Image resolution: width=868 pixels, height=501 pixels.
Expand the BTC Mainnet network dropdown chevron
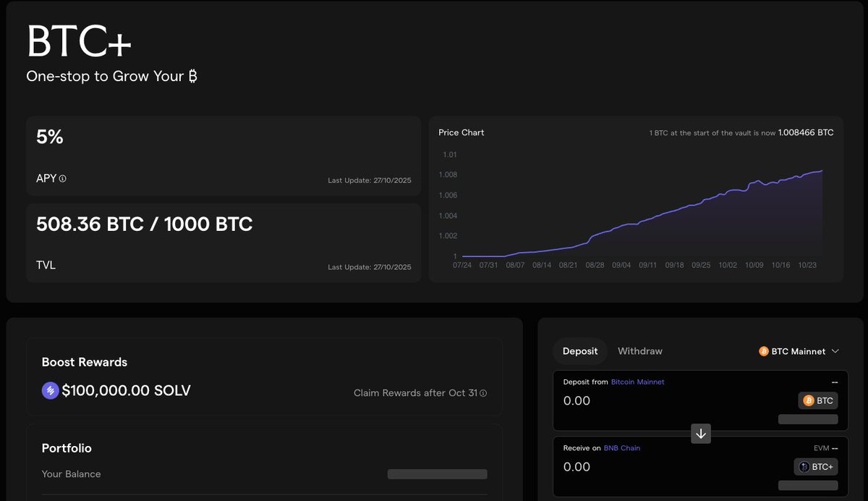pos(835,351)
